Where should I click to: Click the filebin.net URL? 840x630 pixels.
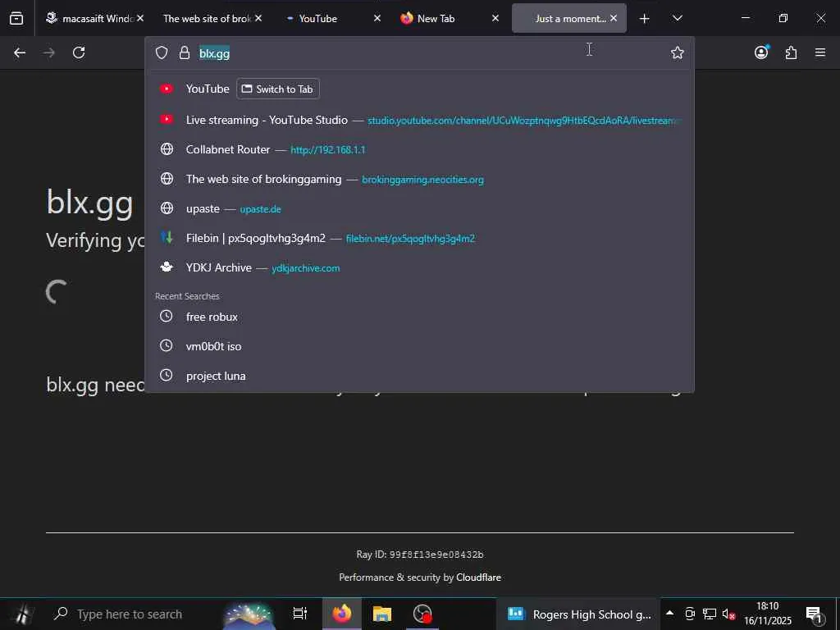(x=410, y=239)
